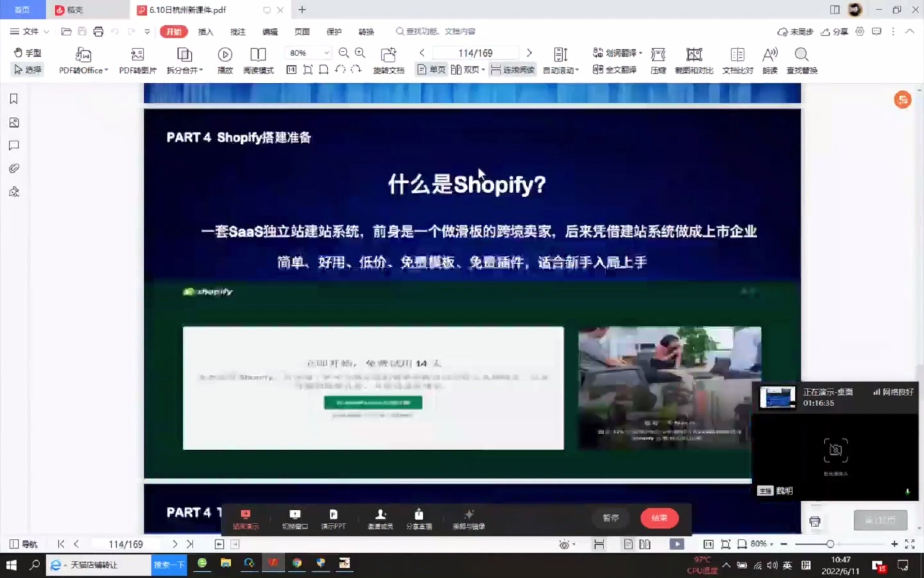Open the split and merge tool
The height and width of the screenshot is (578, 924).
click(x=184, y=61)
